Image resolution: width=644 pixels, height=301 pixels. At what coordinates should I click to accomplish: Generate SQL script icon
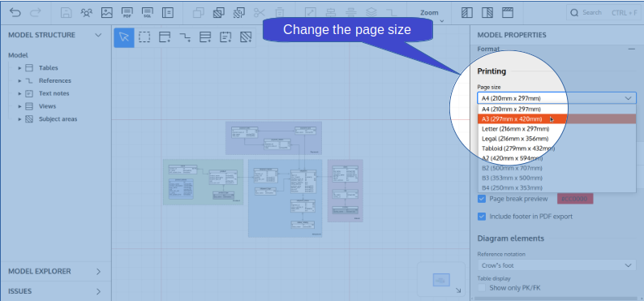coord(148,13)
